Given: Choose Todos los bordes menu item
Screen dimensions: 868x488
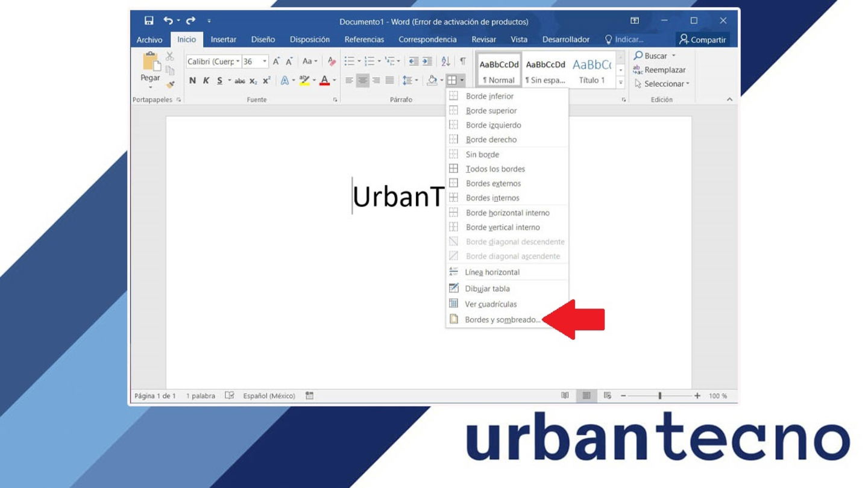Looking at the screenshot, I should pyautogui.click(x=507, y=169).
